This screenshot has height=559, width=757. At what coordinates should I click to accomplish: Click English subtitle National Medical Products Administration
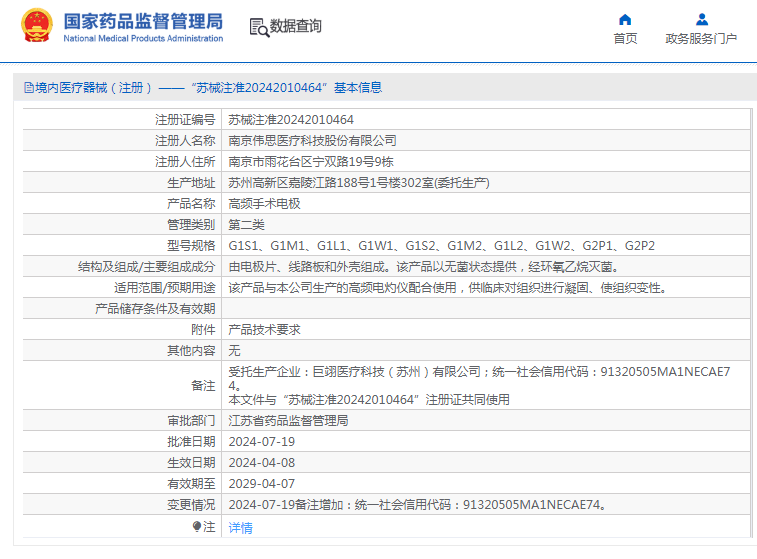pos(143,38)
